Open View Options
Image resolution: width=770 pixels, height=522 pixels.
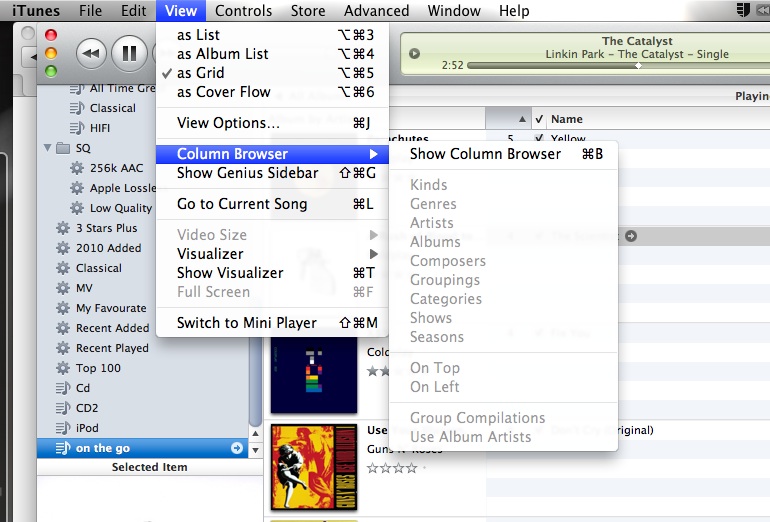(x=272, y=123)
